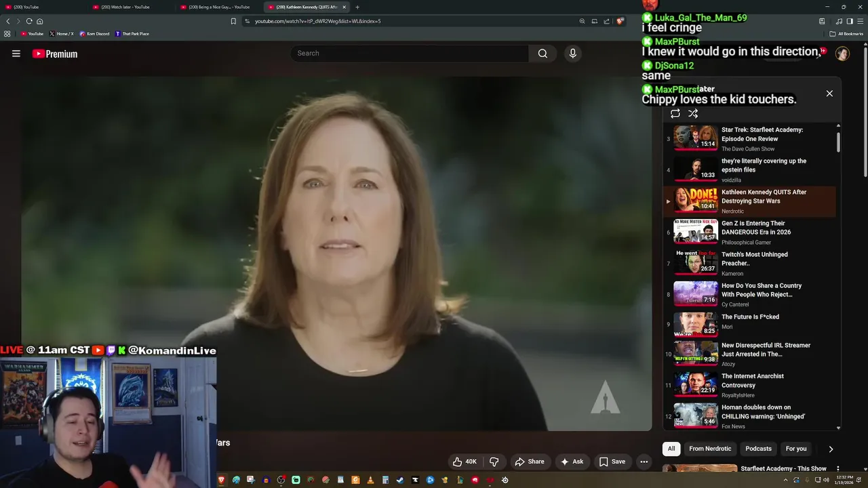Switch to Watch later - YouTube tab

pyautogui.click(x=132, y=7)
